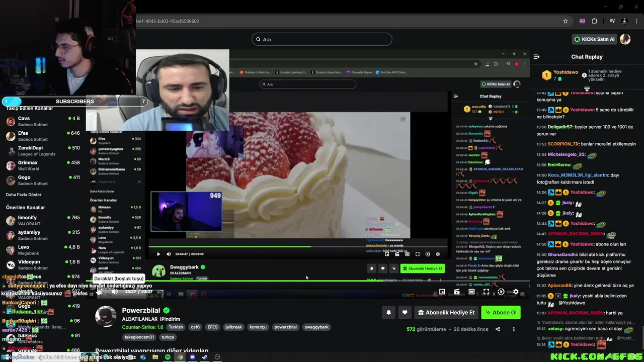Open Chrome three-dot menu
644x362 pixels.
pyautogui.click(x=636, y=21)
